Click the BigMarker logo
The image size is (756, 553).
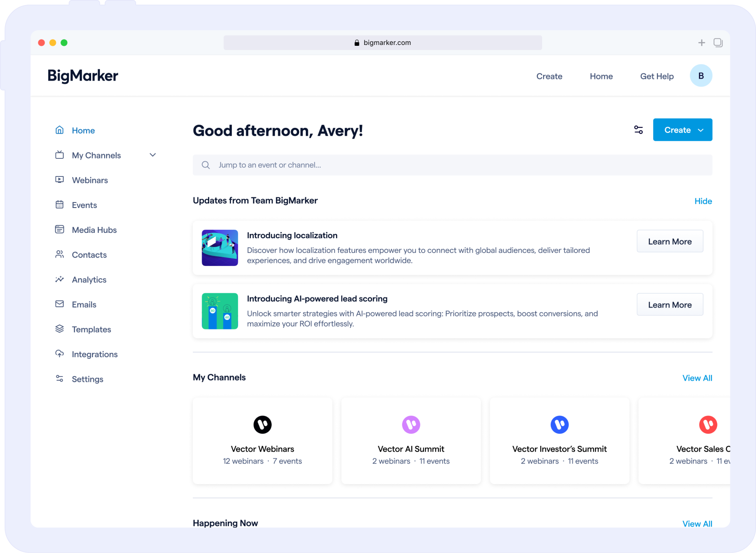coord(83,76)
